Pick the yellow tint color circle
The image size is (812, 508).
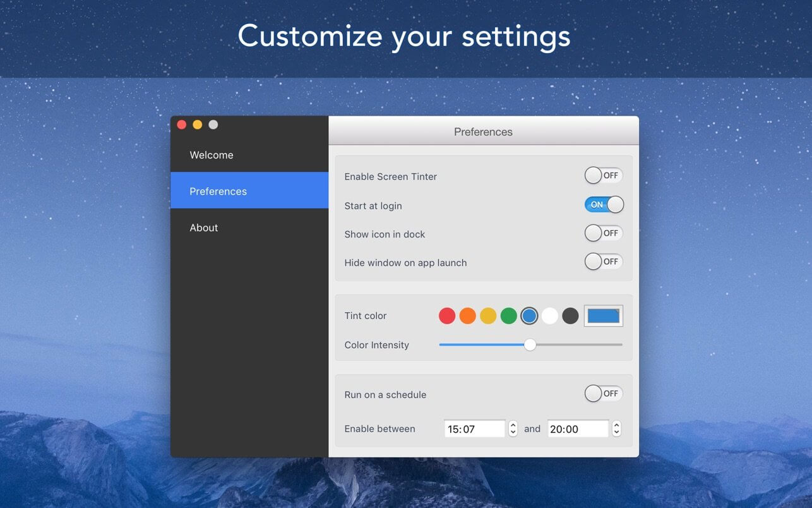pyautogui.click(x=488, y=316)
